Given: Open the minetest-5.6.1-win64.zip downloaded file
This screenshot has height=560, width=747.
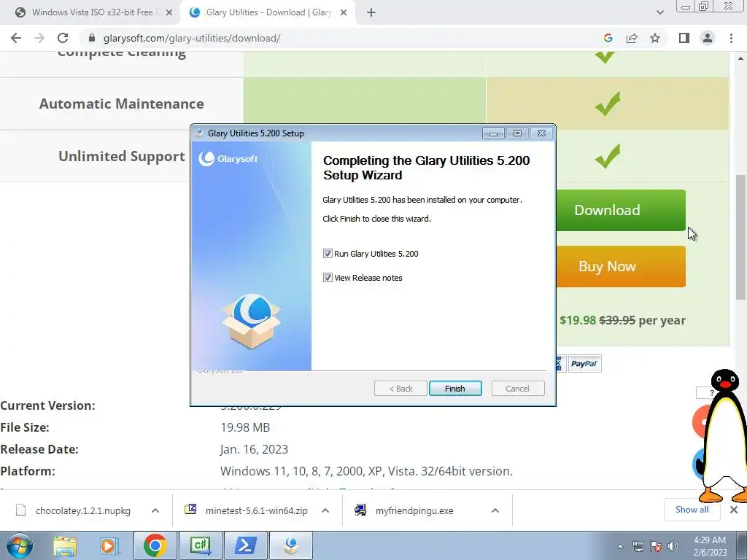Looking at the screenshot, I should pos(256,510).
